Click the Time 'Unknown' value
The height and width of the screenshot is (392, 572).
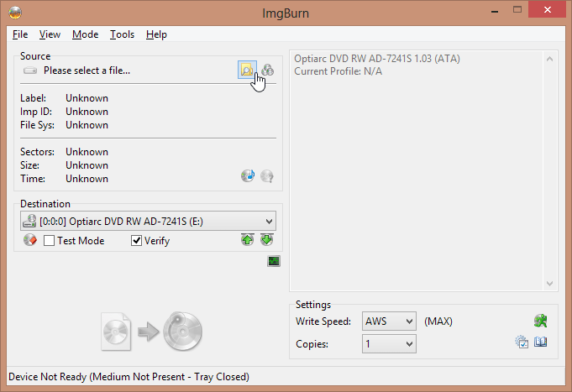click(87, 179)
